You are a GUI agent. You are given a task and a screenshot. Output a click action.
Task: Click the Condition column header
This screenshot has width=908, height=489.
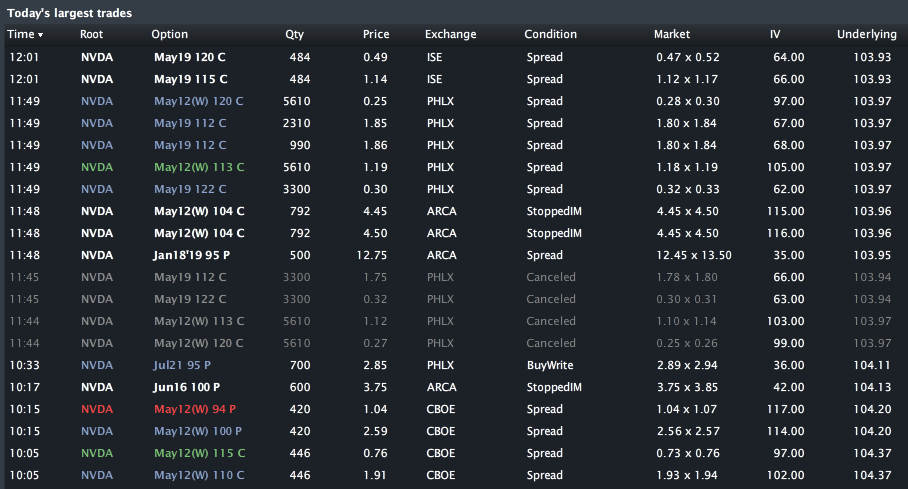pos(550,34)
